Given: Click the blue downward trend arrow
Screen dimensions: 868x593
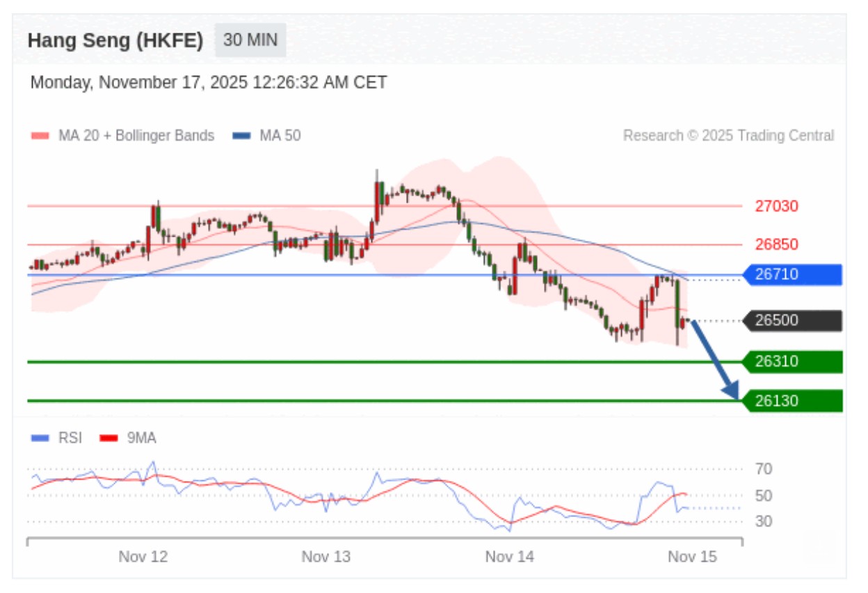Looking at the screenshot, I should click(714, 360).
